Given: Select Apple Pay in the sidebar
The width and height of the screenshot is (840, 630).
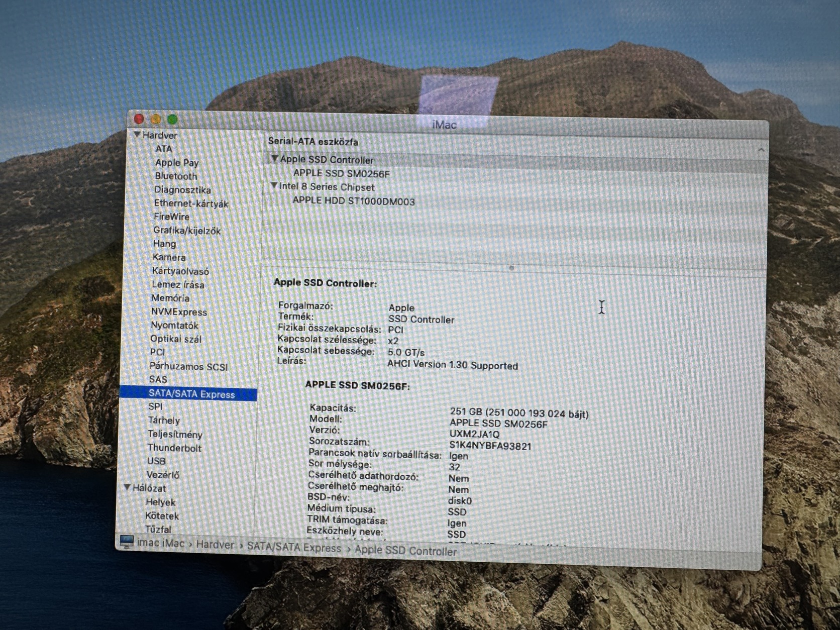Looking at the screenshot, I should [x=177, y=163].
